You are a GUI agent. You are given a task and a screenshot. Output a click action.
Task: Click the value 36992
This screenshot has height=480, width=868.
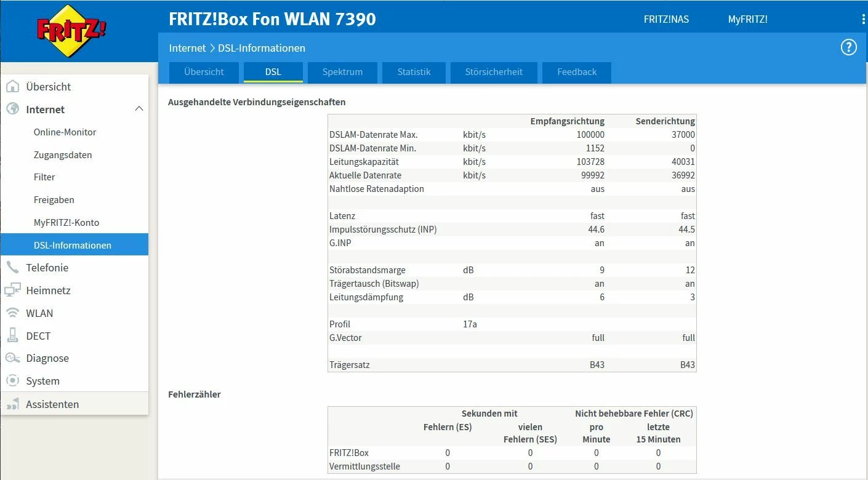(683, 175)
